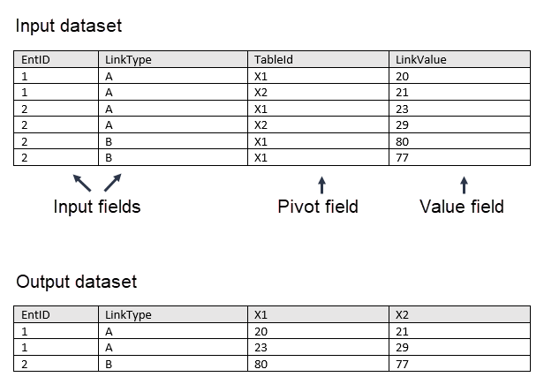Select the "Output dataset" heading
The width and height of the screenshot is (544, 392).
pyautogui.click(x=77, y=282)
